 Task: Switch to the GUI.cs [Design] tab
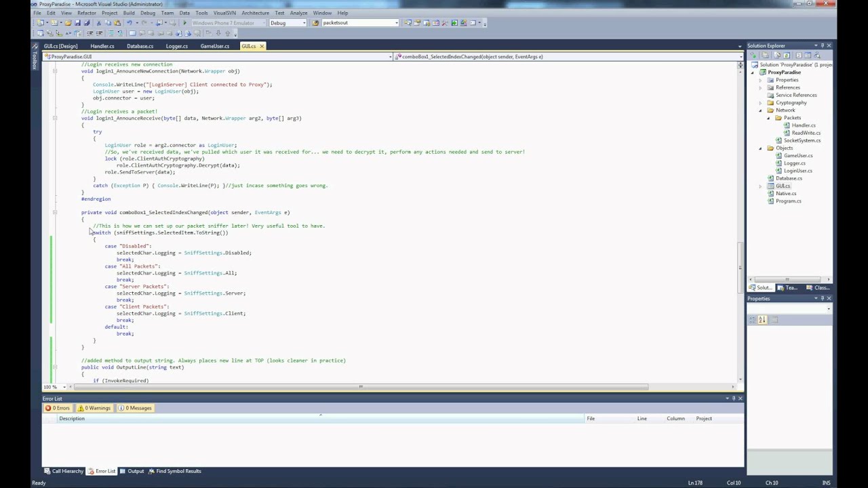60,46
